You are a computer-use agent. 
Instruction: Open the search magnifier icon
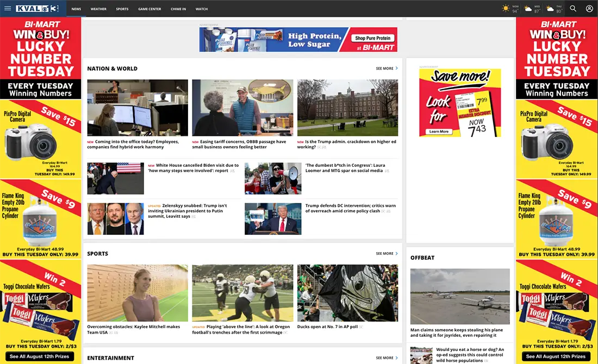tap(573, 8)
